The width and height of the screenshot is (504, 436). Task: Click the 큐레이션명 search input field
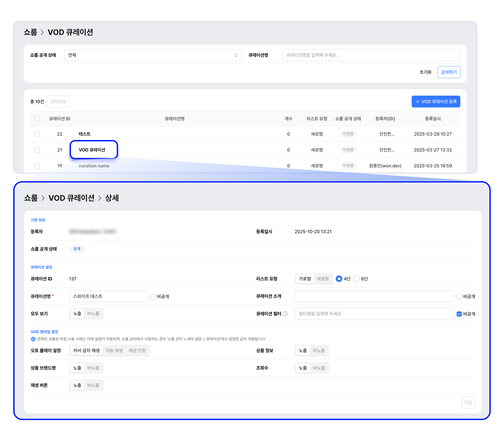coord(371,55)
